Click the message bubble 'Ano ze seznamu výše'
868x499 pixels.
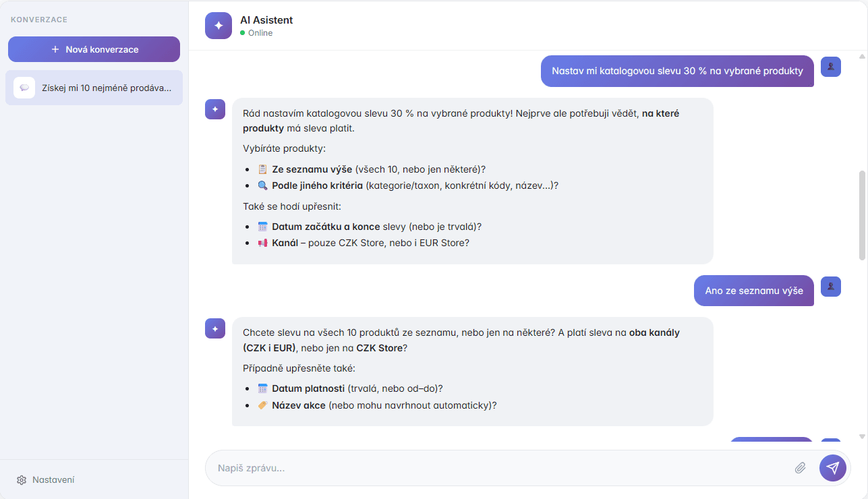tap(753, 290)
